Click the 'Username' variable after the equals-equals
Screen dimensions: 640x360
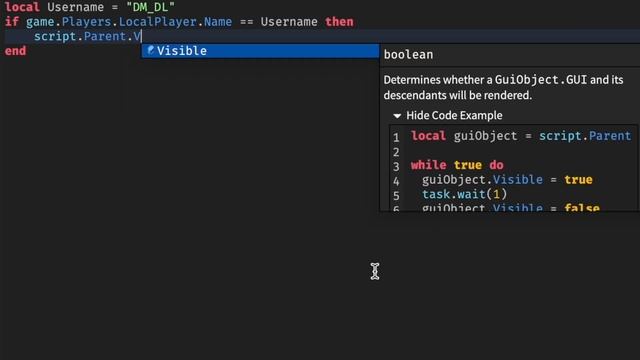click(289, 22)
